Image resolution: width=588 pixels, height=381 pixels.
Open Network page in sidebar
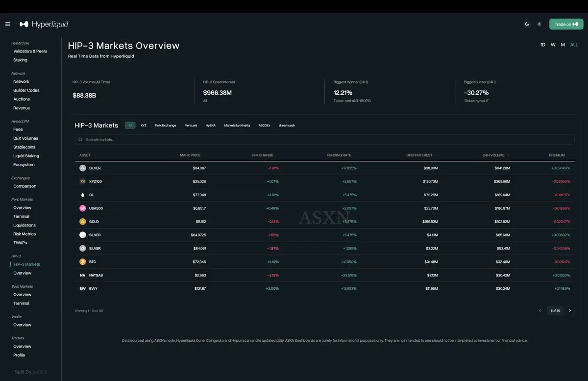21,81
